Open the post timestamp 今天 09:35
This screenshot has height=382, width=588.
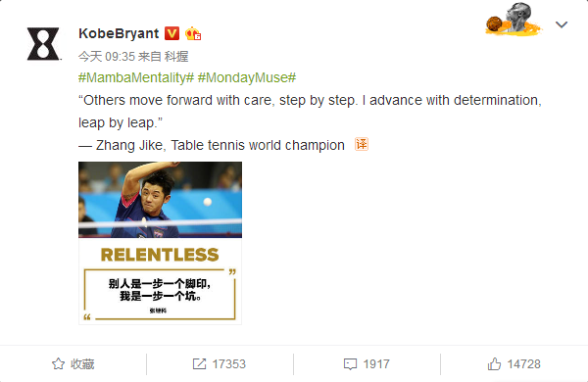(107, 57)
